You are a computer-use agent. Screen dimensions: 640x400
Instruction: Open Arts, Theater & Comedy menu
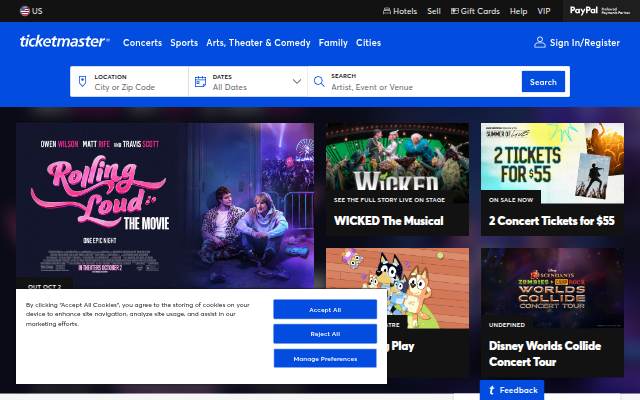tap(258, 42)
